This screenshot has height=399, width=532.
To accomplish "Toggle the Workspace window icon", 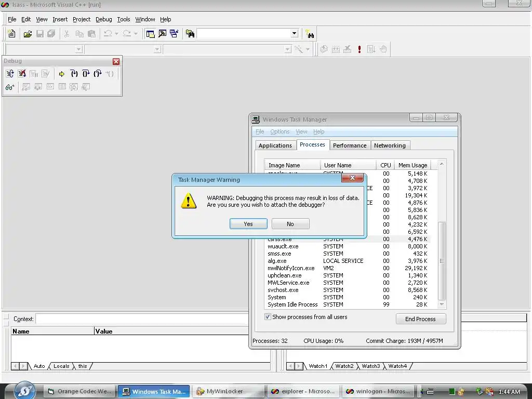I will point(150,34).
